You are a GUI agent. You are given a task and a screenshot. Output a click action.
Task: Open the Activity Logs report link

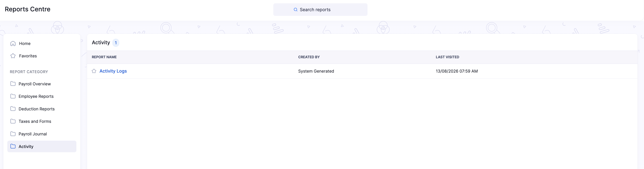(113, 71)
